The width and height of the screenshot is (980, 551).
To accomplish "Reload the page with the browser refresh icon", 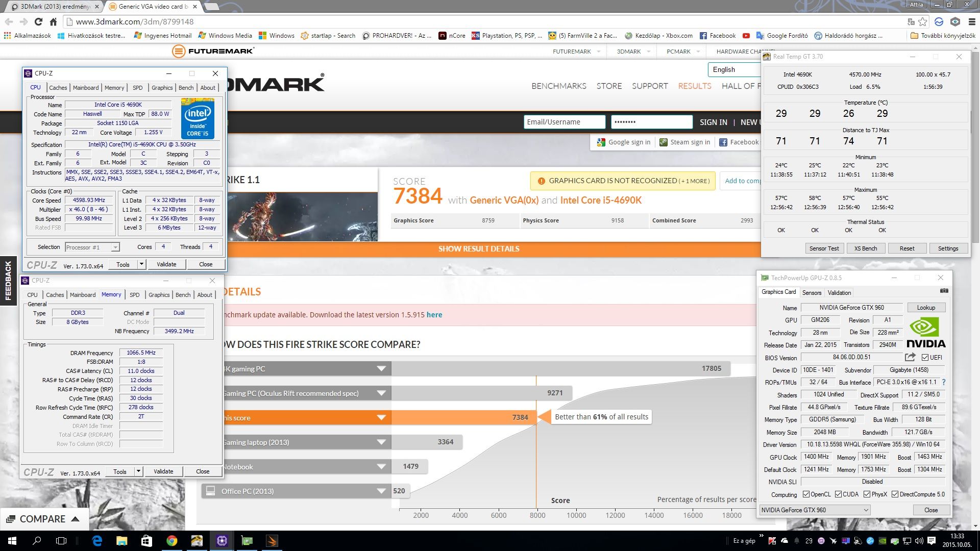I will [x=38, y=21].
